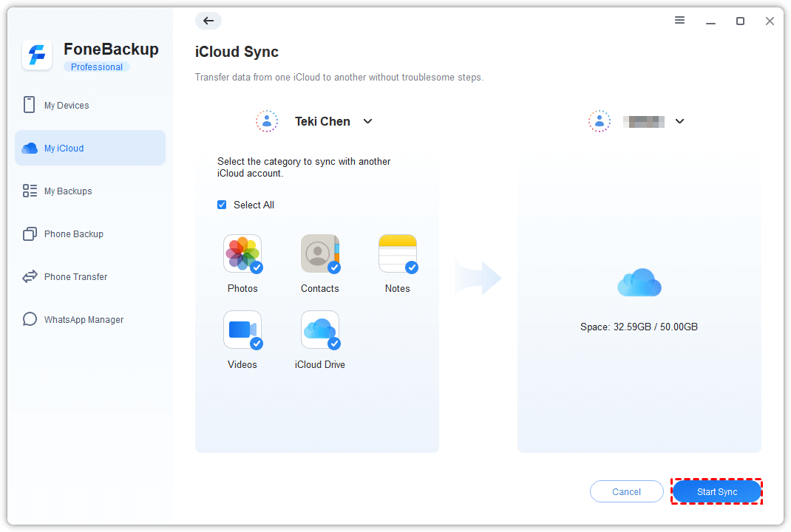Click the Teki Chen account name
Viewport: 791px width, 532px height.
(x=322, y=121)
